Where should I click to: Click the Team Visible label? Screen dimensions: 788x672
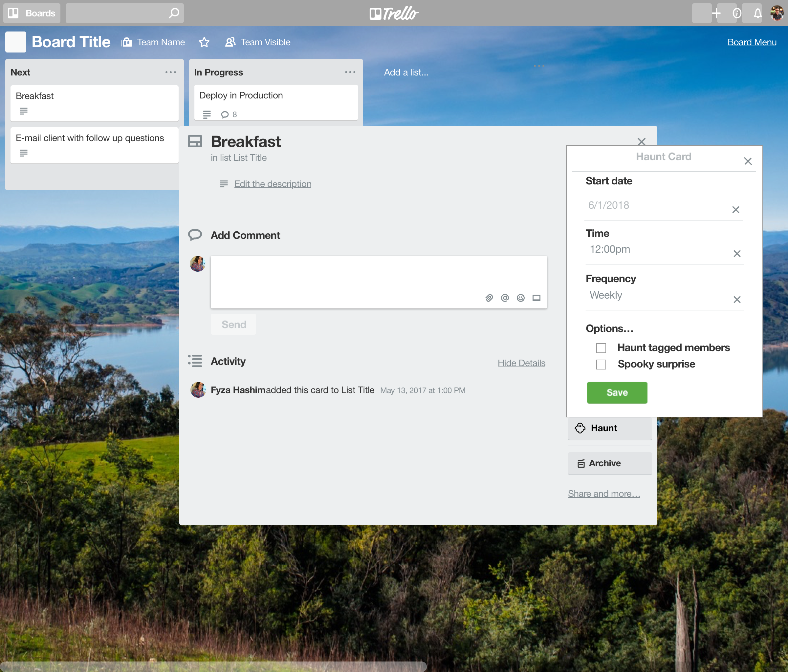265,42
